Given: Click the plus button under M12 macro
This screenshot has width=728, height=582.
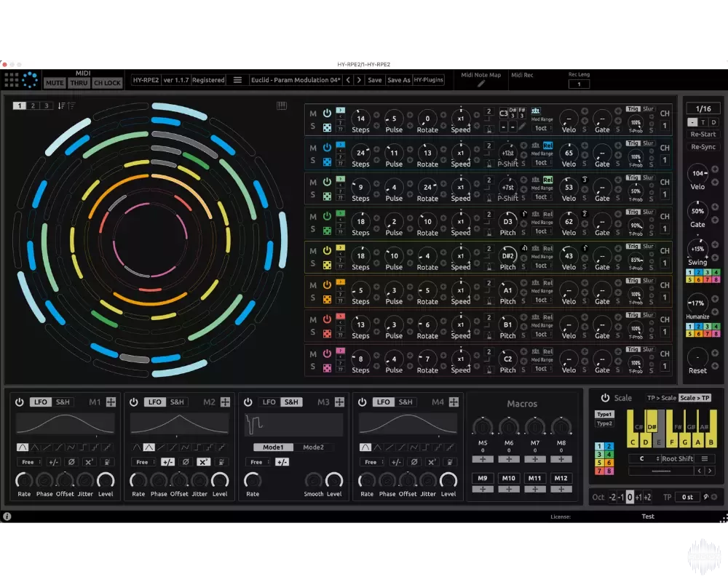Looking at the screenshot, I should [561, 489].
